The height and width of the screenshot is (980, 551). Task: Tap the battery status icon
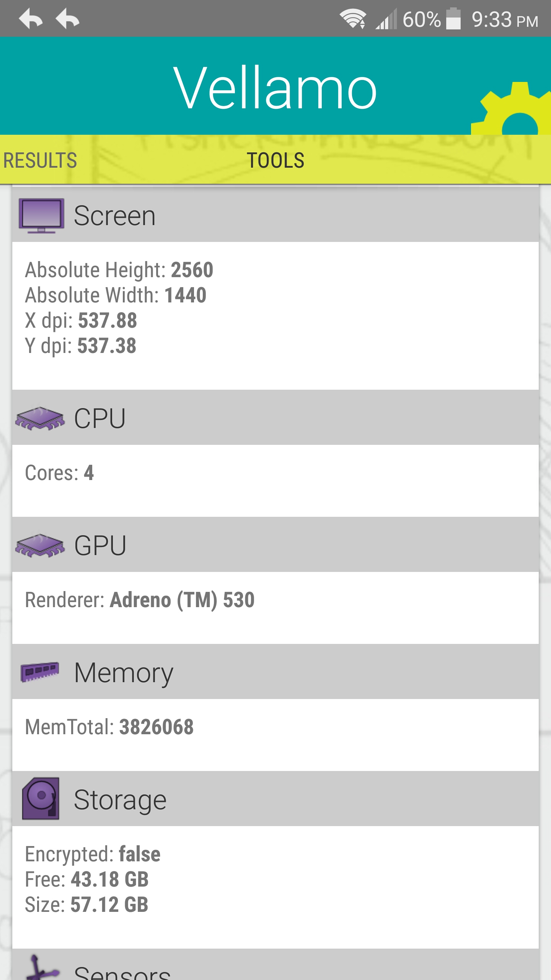click(x=454, y=18)
